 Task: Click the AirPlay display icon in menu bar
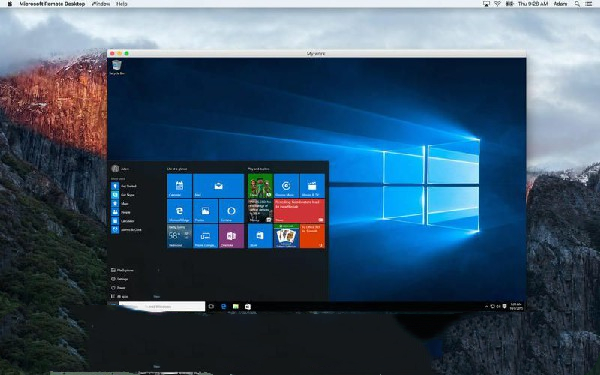pyautogui.click(x=486, y=4)
